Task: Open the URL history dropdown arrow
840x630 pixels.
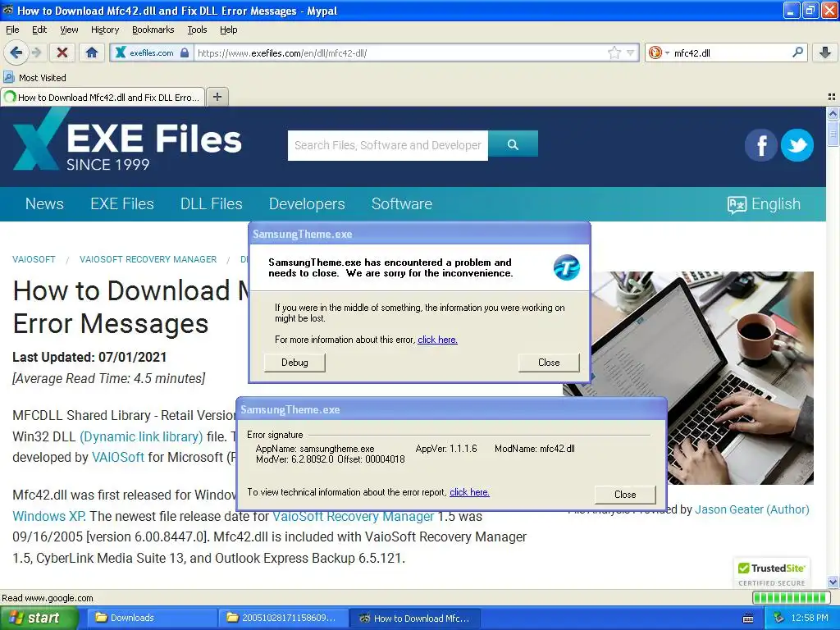Action: point(631,52)
